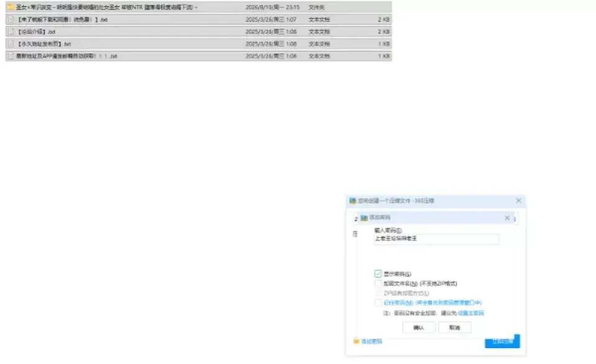Click the modified date of 【永久地址发布页】.txt

[271, 43]
